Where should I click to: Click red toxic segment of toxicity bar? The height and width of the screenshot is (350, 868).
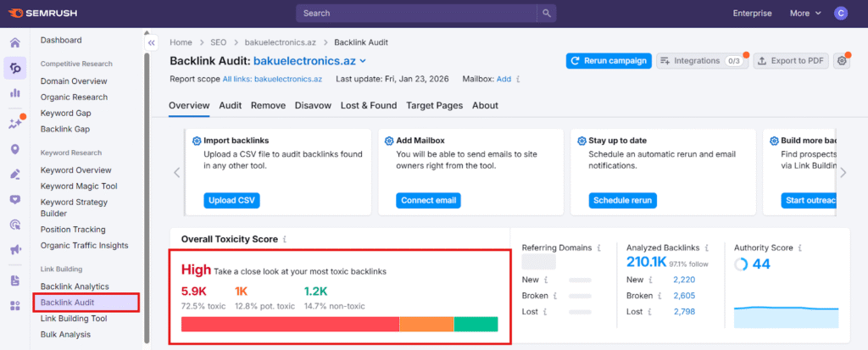290,324
